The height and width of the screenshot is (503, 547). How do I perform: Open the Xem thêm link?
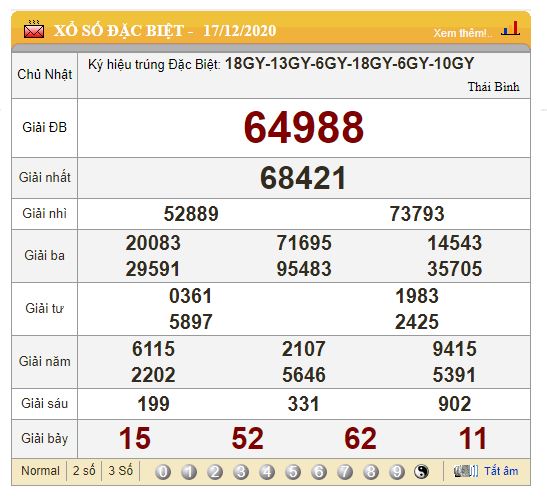(x=463, y=33)
